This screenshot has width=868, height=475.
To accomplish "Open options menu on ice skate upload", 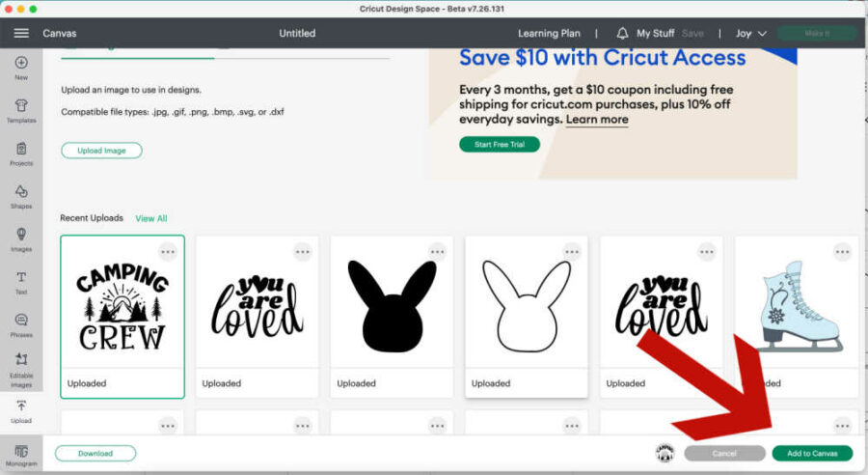I will point(842,251).
